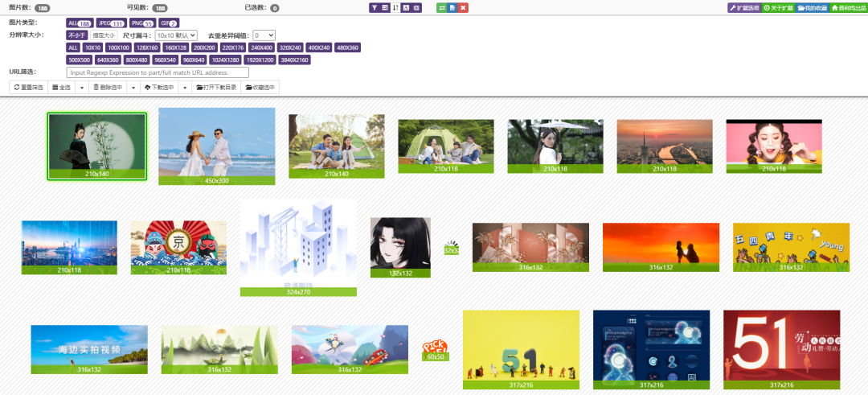Toggle the 100X100 resolution filter
The width and height of the screenshot is (868, 395).
tap(119, 47)
